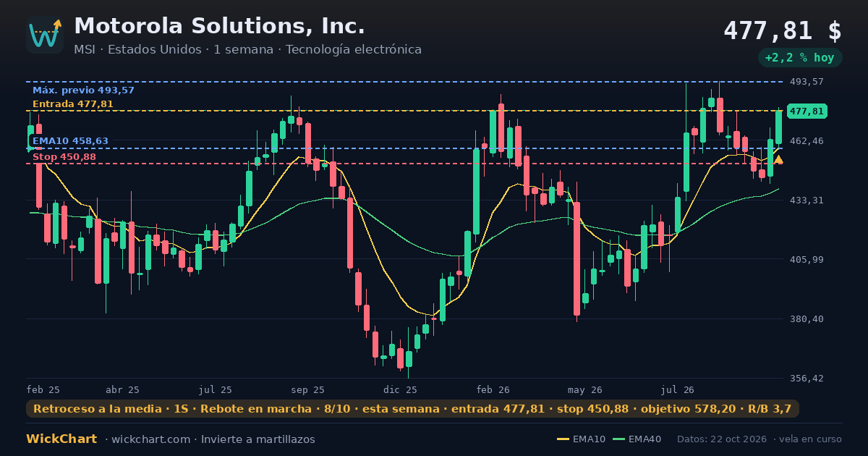Click the abr 25 date label

point(122,389)
